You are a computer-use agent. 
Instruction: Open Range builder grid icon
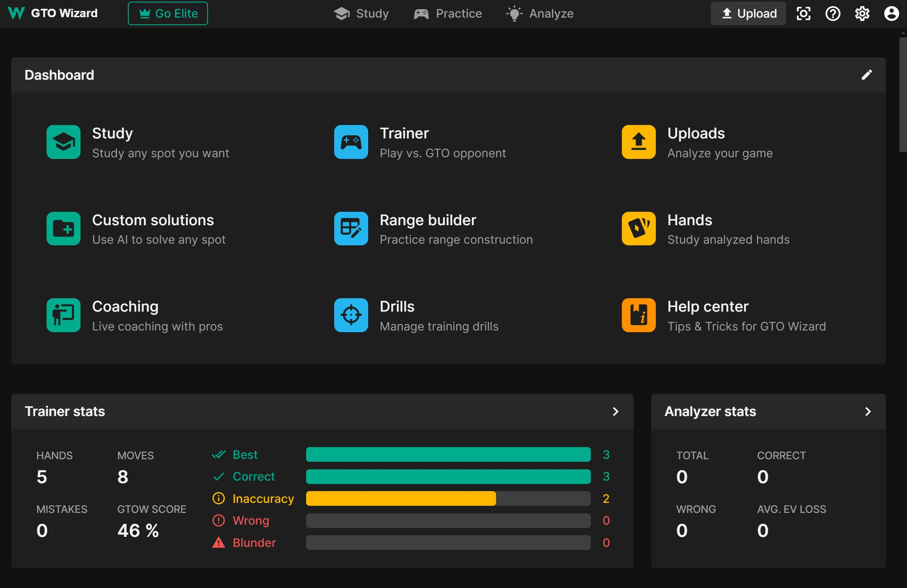click(x=351, y=229)
